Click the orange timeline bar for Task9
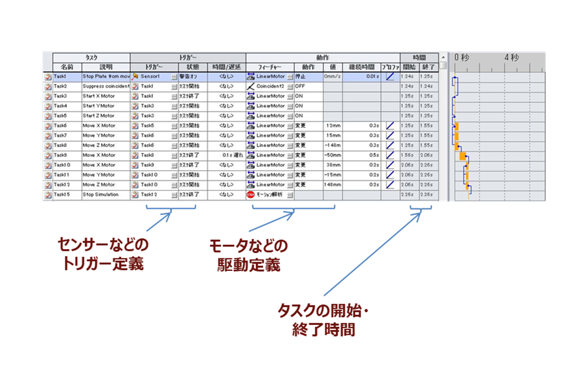This screenshot has height=392, width=588. tap(463, 156)
